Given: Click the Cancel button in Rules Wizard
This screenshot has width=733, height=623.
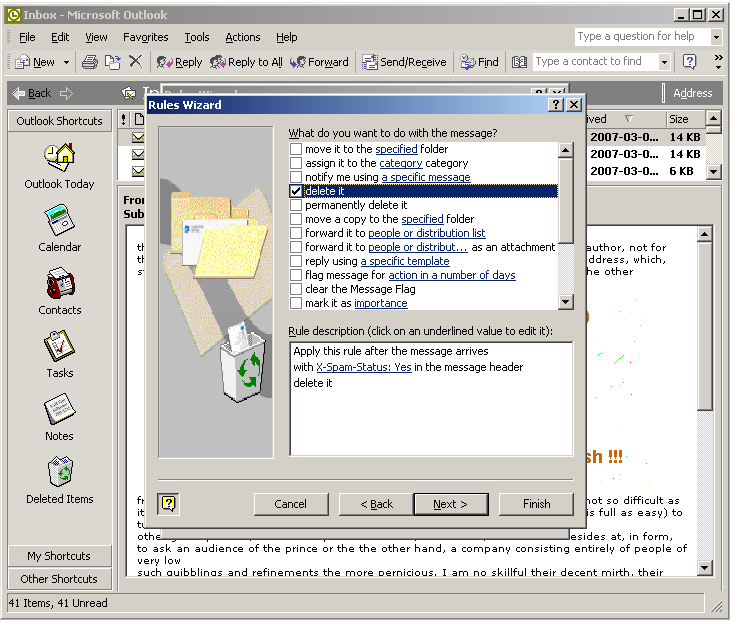Looking at the screenshot, I should [x=291, y=504].
